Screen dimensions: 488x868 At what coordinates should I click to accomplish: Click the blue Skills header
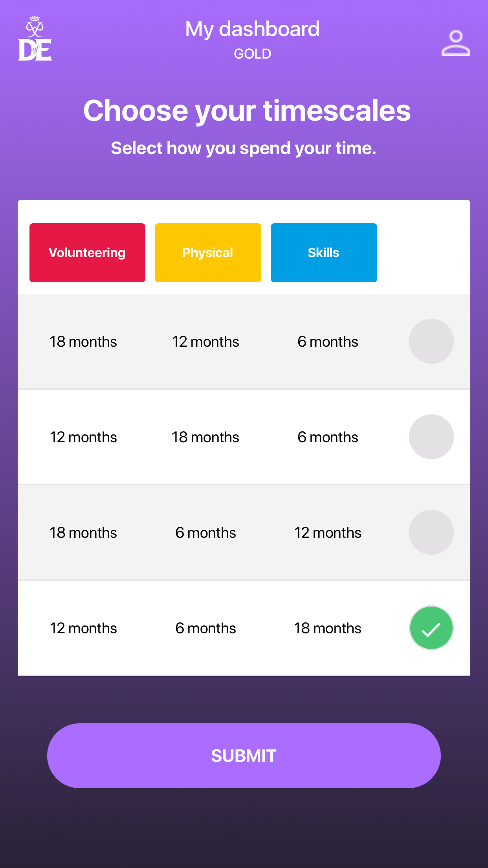(x=324, y=253)
